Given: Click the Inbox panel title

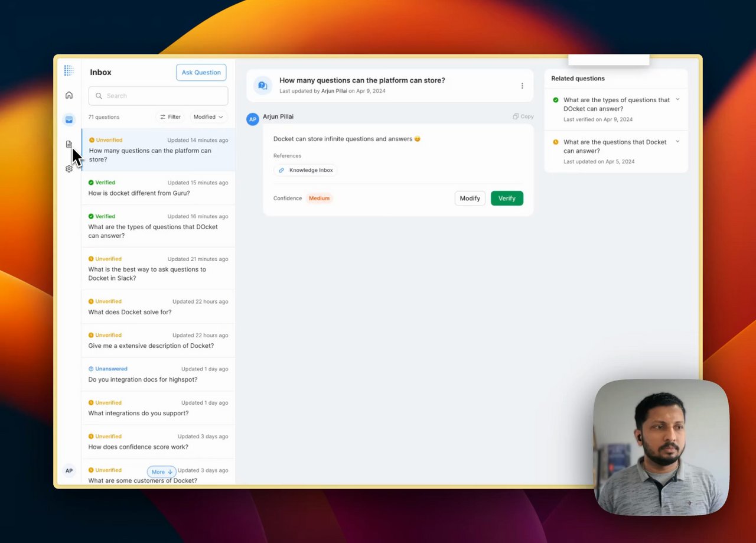Looking at the screenshot, I should [x=100, y=72].
